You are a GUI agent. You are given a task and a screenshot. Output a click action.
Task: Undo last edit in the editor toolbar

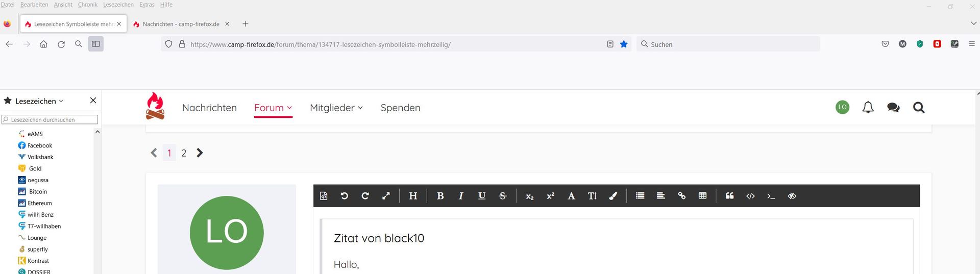(x=344, y=196)
